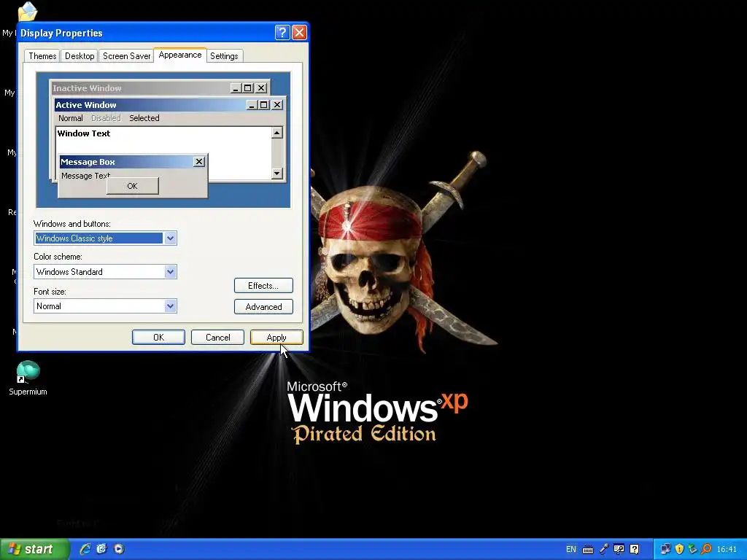Expand the Font size dropdown
This screenshot has width=747, height=560.
coord(170,306)
